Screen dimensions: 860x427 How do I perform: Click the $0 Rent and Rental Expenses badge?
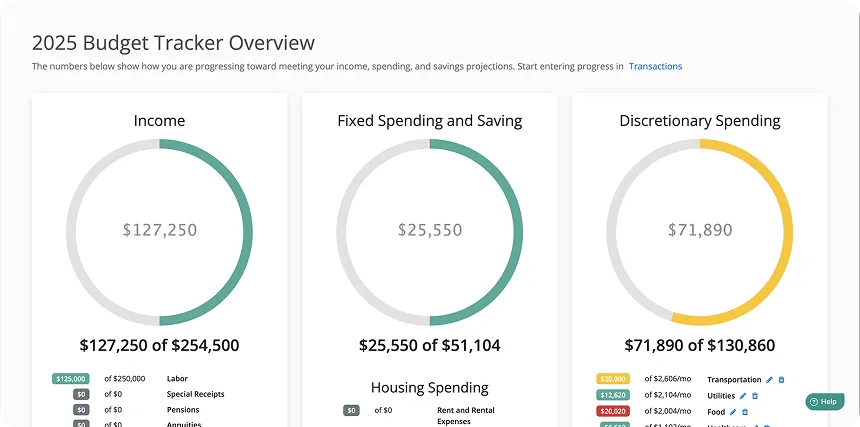(x=352, y=410)
